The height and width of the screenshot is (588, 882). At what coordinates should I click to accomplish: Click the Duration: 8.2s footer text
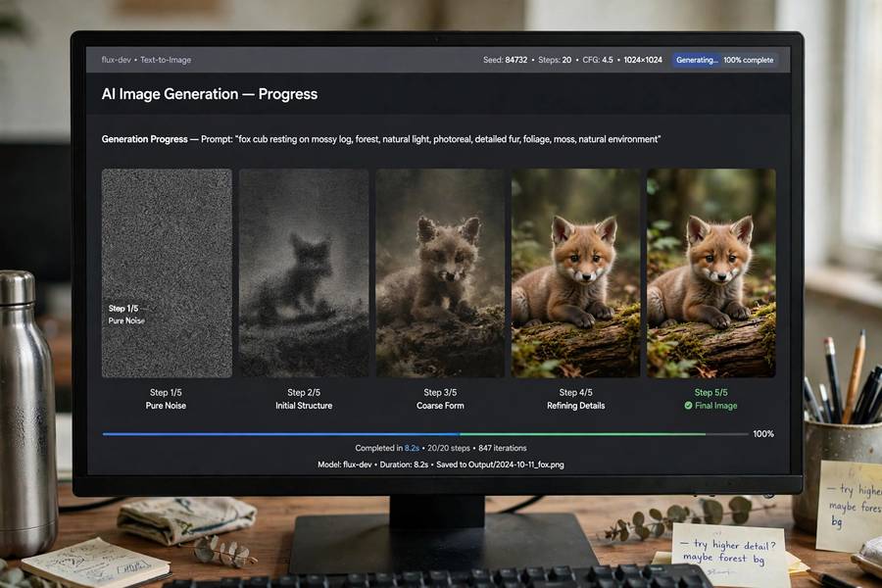(404, 465)
